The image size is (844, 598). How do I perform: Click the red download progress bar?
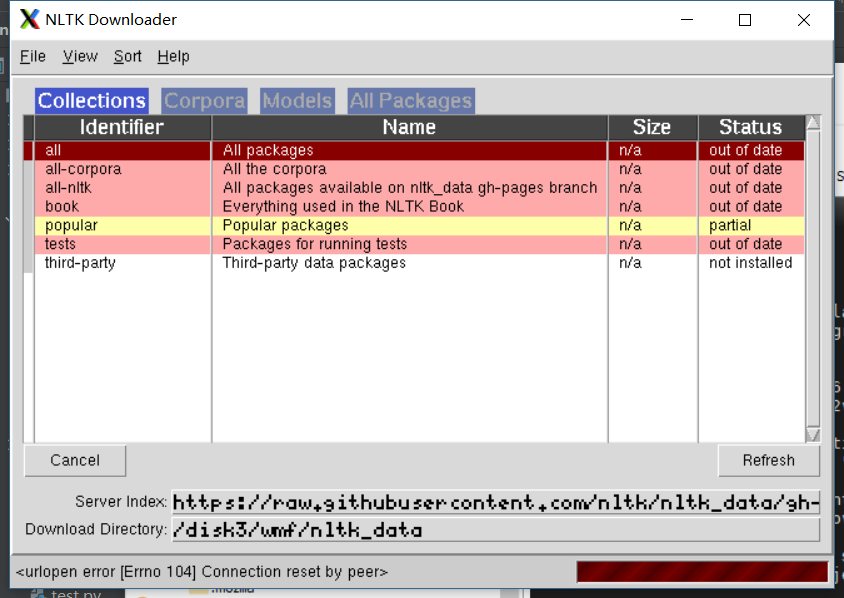click(702, 572)
